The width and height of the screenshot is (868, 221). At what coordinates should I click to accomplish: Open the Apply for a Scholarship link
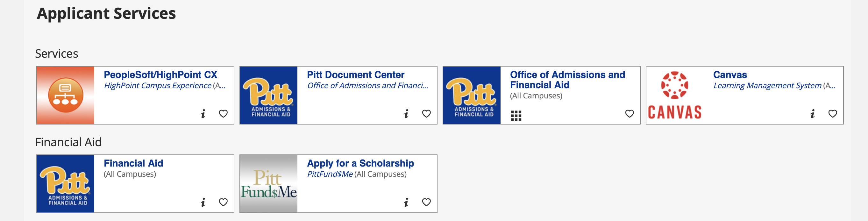(360, 163)
